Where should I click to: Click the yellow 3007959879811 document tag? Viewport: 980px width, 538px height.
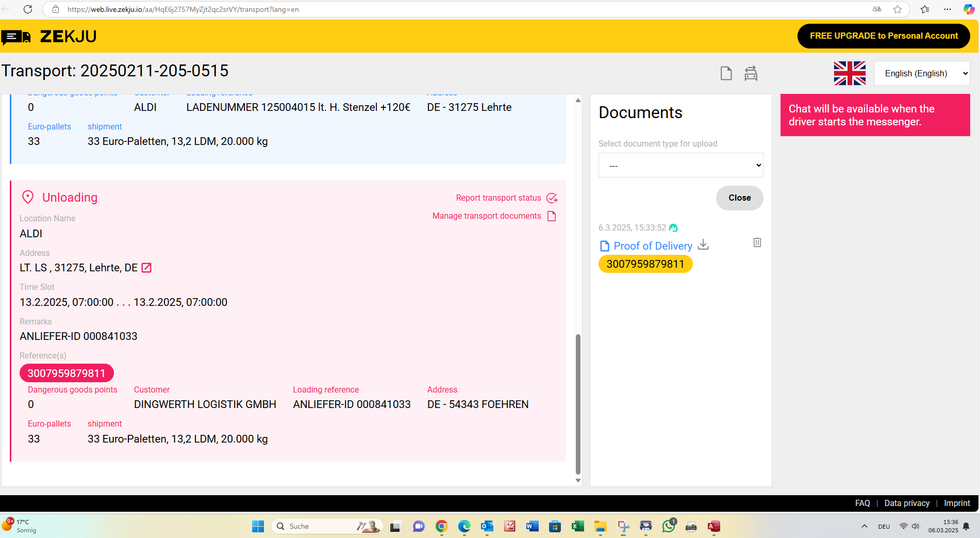point(645,264)
